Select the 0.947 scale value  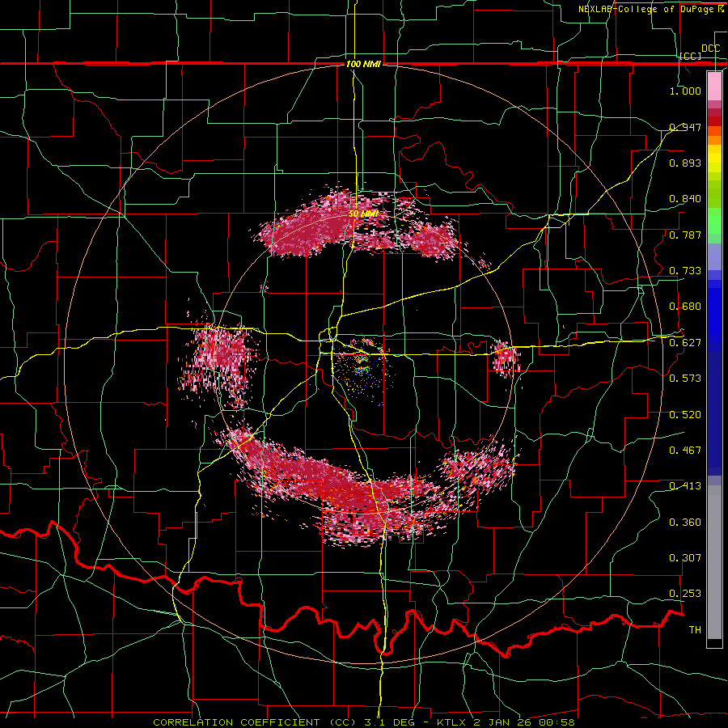tap(685, 127)
